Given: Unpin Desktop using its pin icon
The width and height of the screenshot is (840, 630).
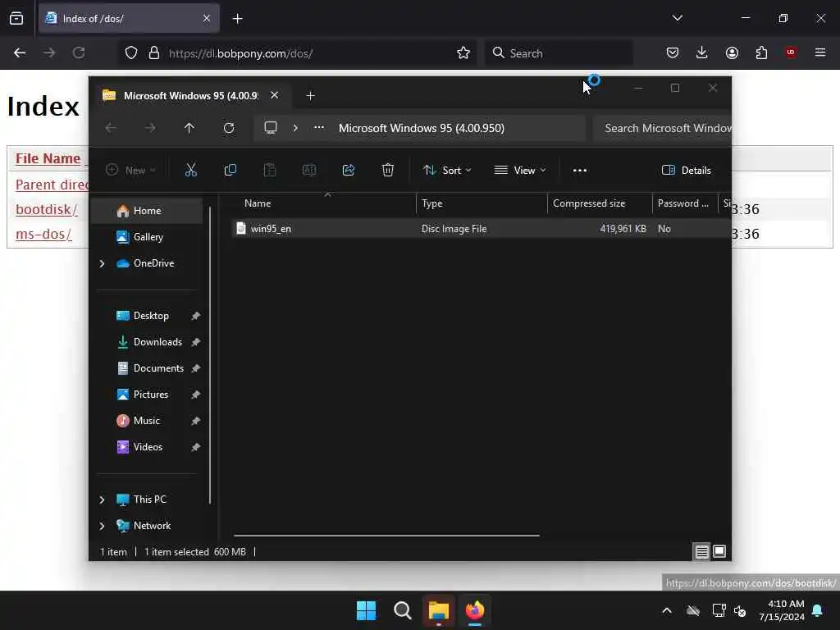Looking at the screenshot, I should pos(195,316).
